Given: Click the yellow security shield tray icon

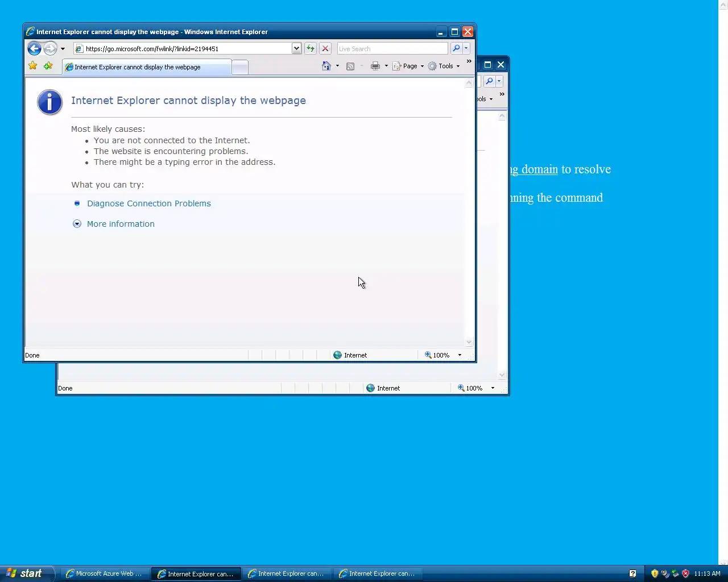Looking at the screenshot, I should (655, 573).
